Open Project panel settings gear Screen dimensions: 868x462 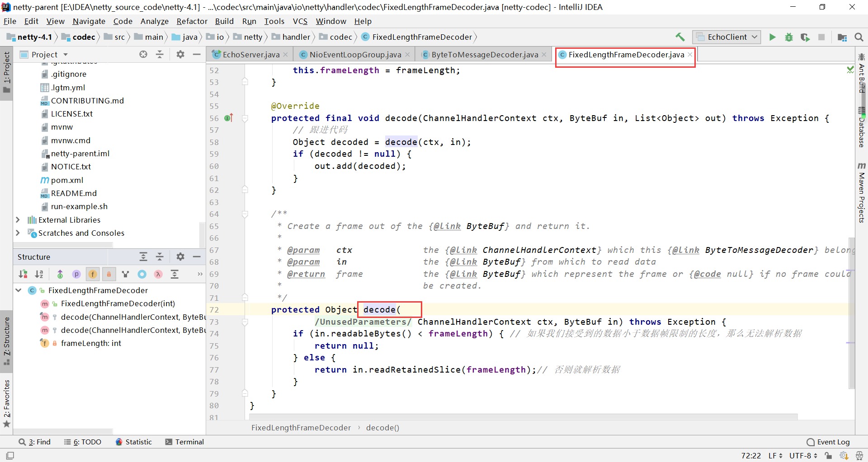pyautogui.click(x=180, y=54)
